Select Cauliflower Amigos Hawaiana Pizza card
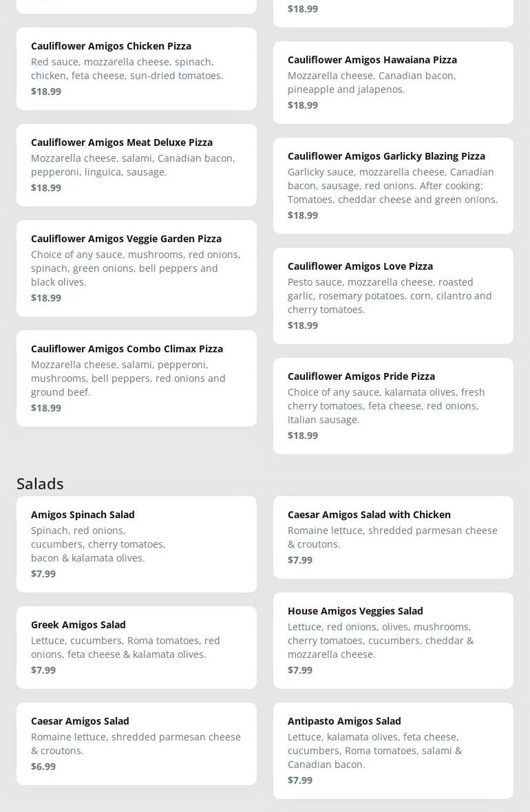The height and width of the screenshot is (812, 530). tap(393, 83)
